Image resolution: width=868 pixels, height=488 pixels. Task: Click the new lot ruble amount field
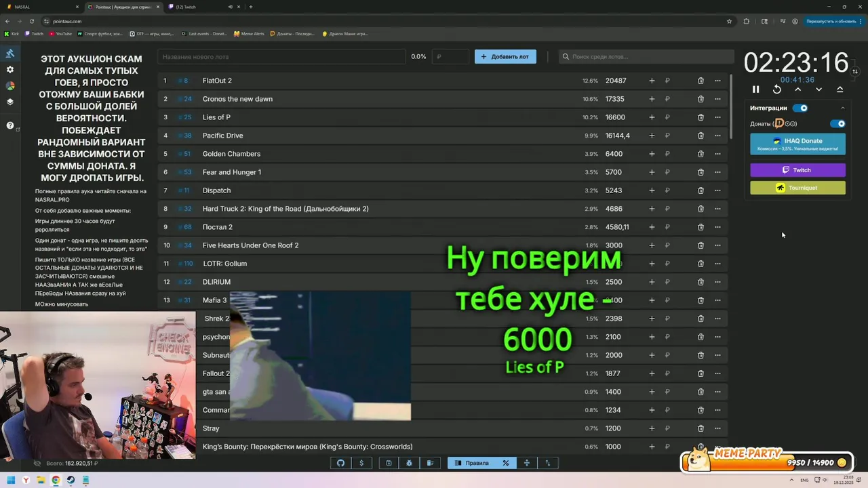click(x=451, y=57)
